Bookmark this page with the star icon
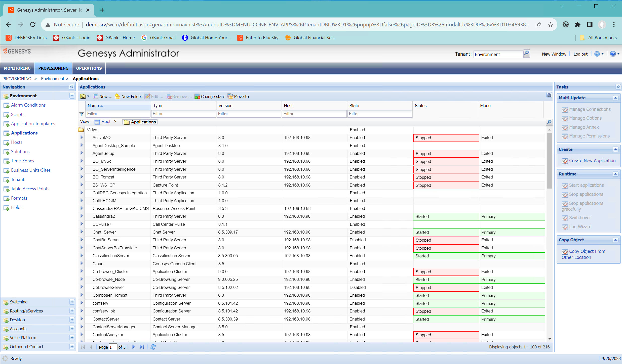Viewport: 622px width, 364px height. click(551, 25)
